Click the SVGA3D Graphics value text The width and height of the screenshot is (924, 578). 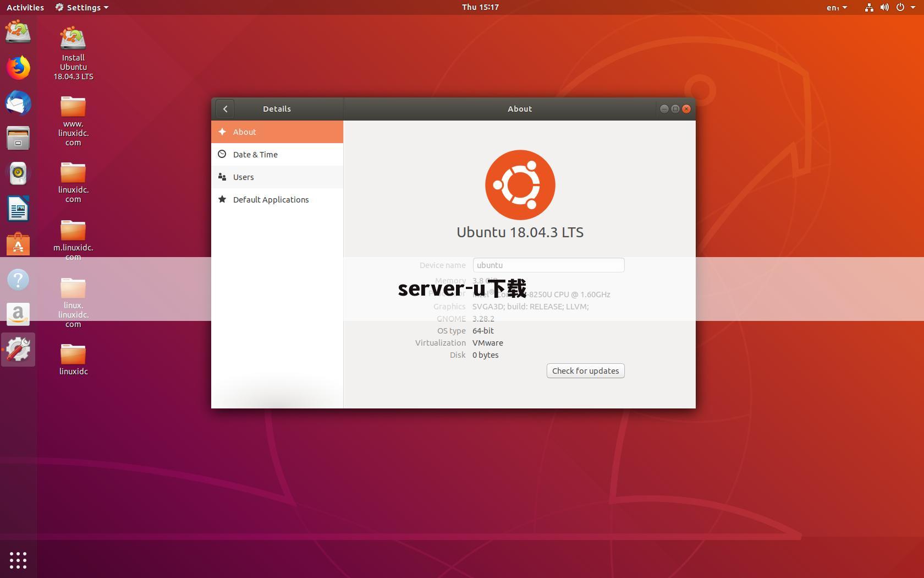coord(531,307)
